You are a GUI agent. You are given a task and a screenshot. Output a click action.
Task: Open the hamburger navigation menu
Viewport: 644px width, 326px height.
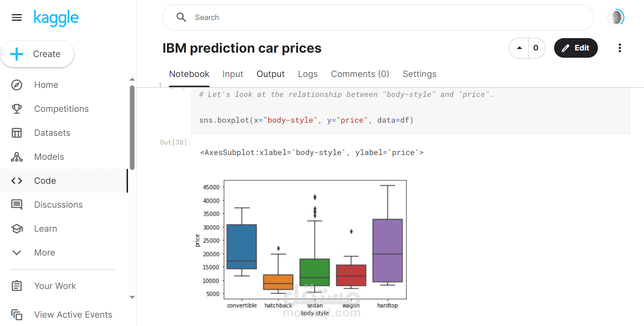[x=17, y=17]
